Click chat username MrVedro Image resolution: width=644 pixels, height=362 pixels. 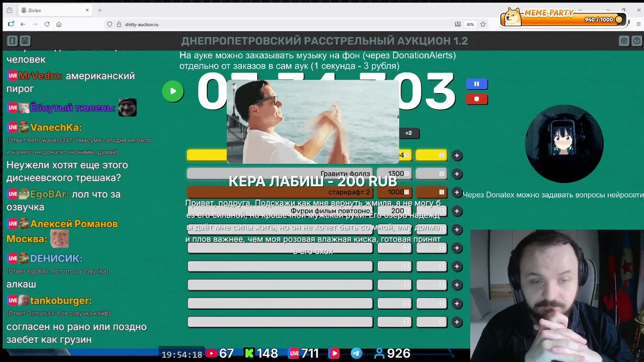click(x=40, y=76)
